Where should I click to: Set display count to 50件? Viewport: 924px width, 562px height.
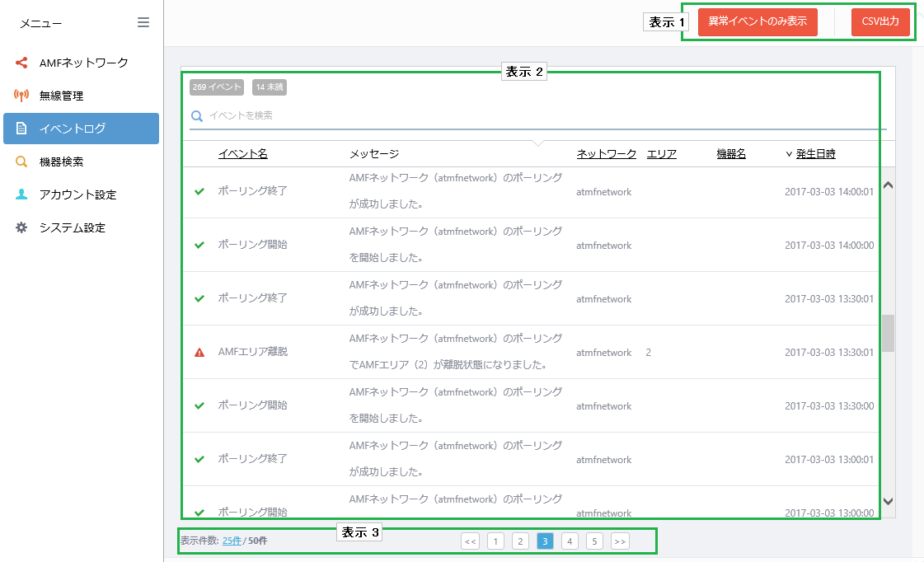tap(257, 541)
